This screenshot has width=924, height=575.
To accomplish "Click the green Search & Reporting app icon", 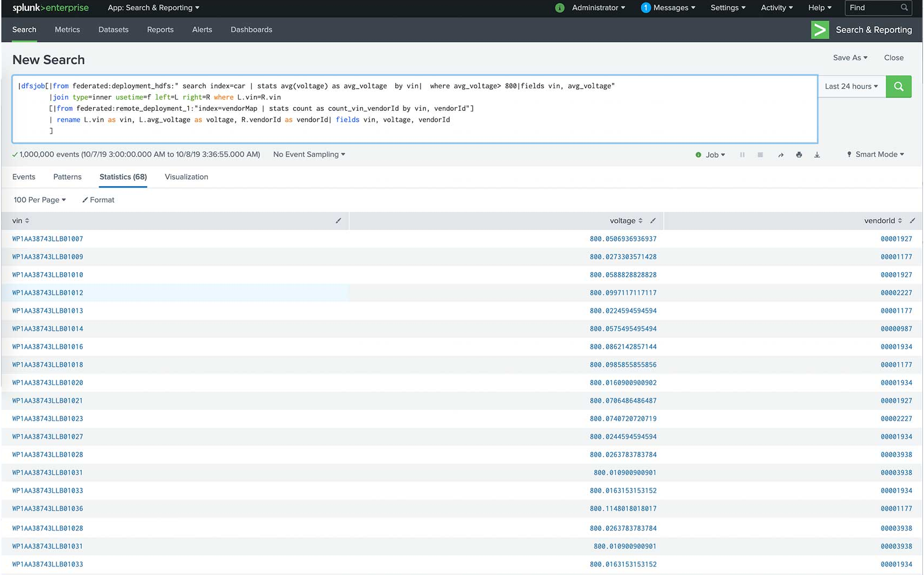I will [820, 30].
